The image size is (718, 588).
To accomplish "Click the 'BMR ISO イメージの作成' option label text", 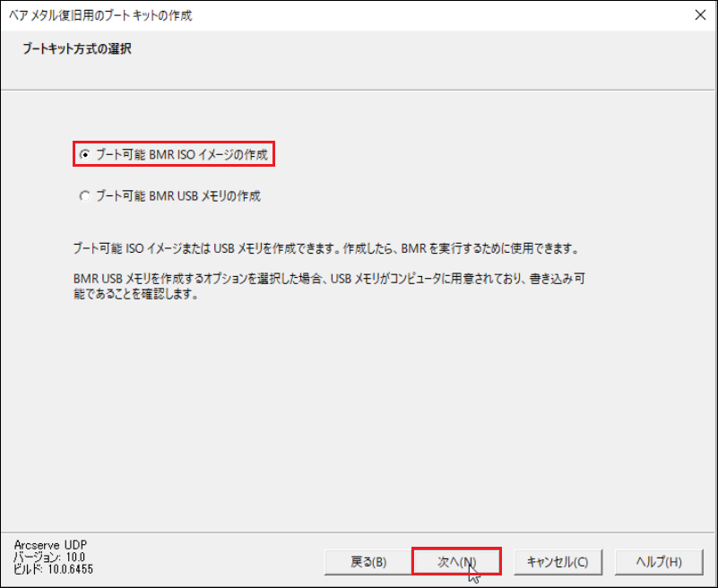I will point(181,155).
